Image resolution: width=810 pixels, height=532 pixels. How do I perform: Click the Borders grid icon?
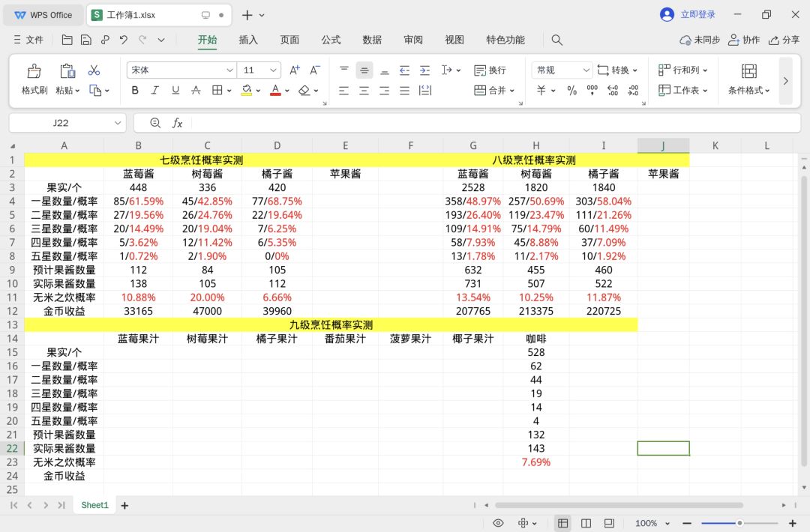[x=217, y=91]
